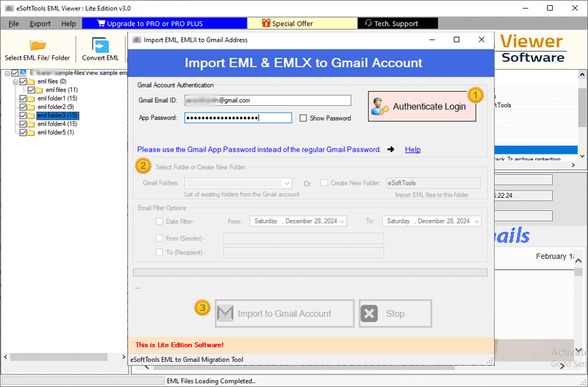Open Tech. Support

click(398, 24)
